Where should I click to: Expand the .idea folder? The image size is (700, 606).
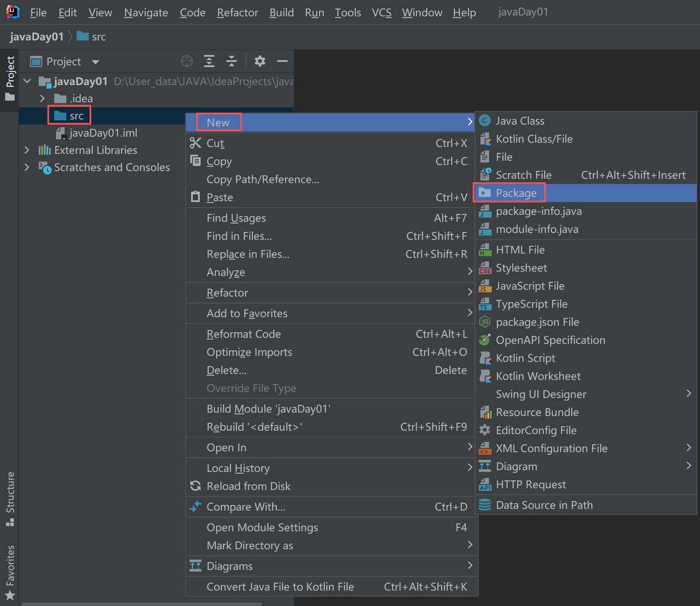pos(42,98)
